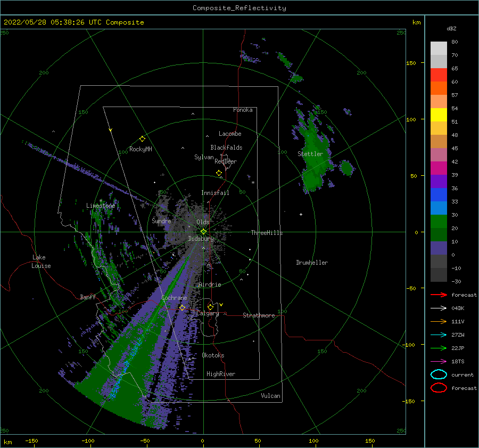Click the yellow diamond marker above Calgary label
The width and height of the screenshot is (479, 448).
click(x=210, y=307)
